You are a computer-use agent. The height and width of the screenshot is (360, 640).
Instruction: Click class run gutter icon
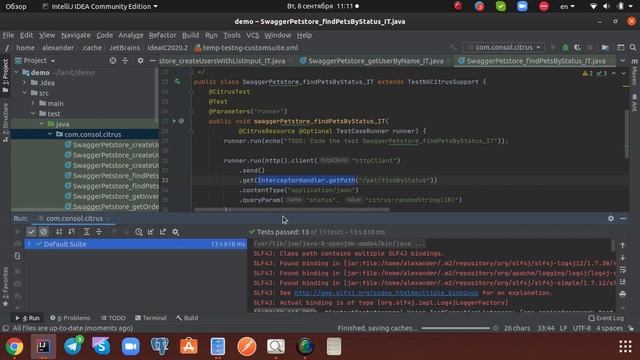click(177, 82)
